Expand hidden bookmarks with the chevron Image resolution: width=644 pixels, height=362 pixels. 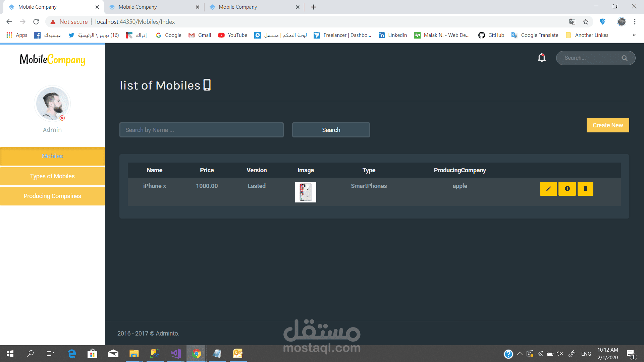[634, 35]
